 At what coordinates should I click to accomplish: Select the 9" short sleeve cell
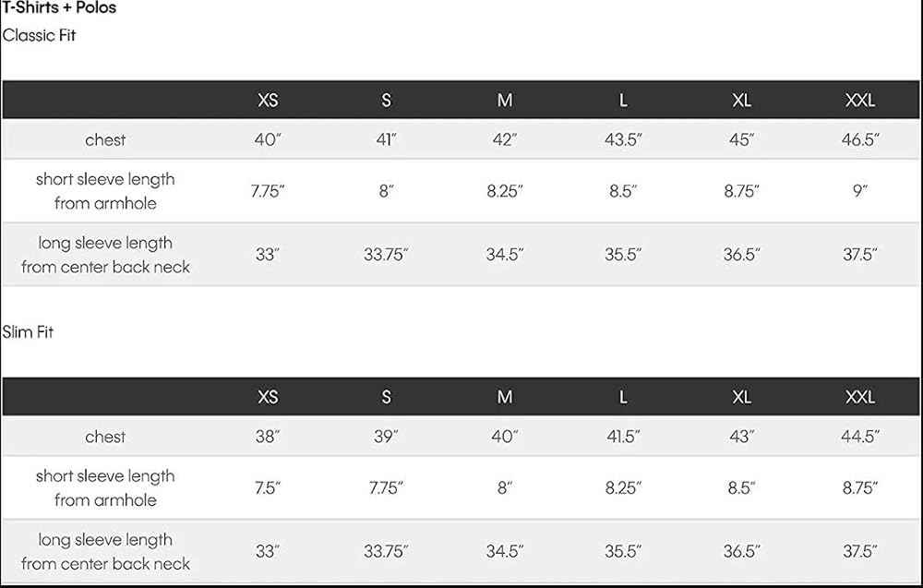[x=860, y=191]
